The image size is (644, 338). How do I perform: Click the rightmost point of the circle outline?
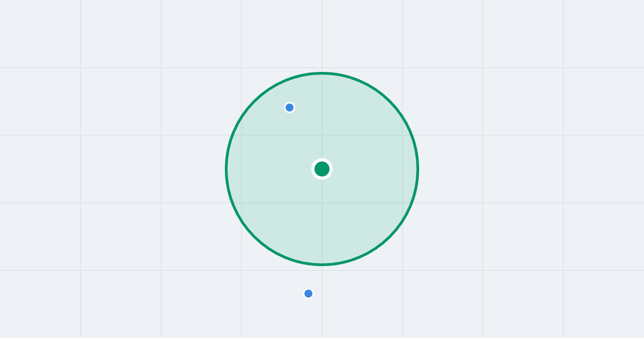click(x=418, y=169)
